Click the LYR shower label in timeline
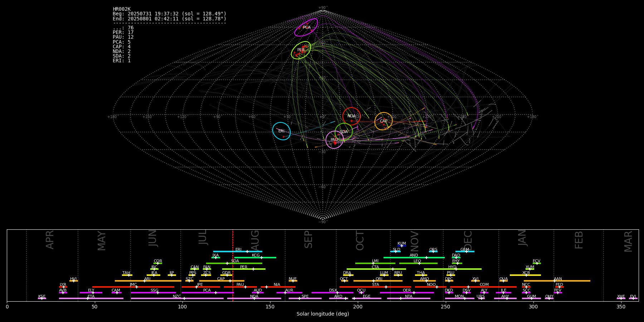644x322 pixels. coord(63,284)
